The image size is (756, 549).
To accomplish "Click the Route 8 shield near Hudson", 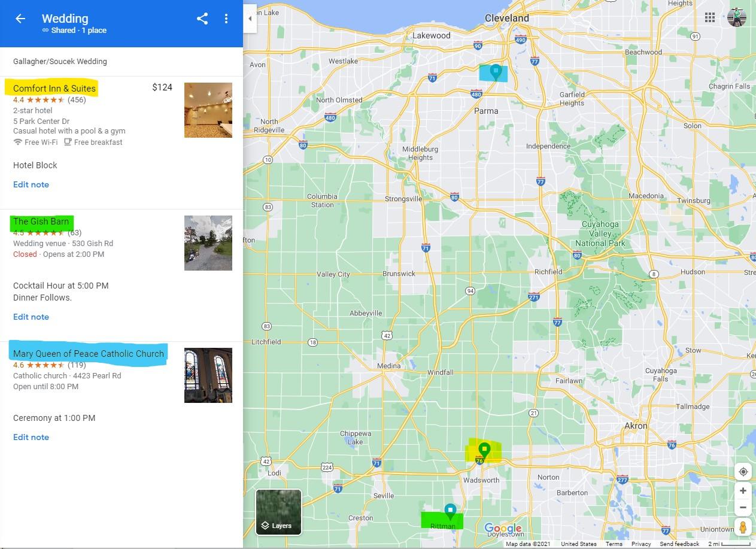I will 654,274.
